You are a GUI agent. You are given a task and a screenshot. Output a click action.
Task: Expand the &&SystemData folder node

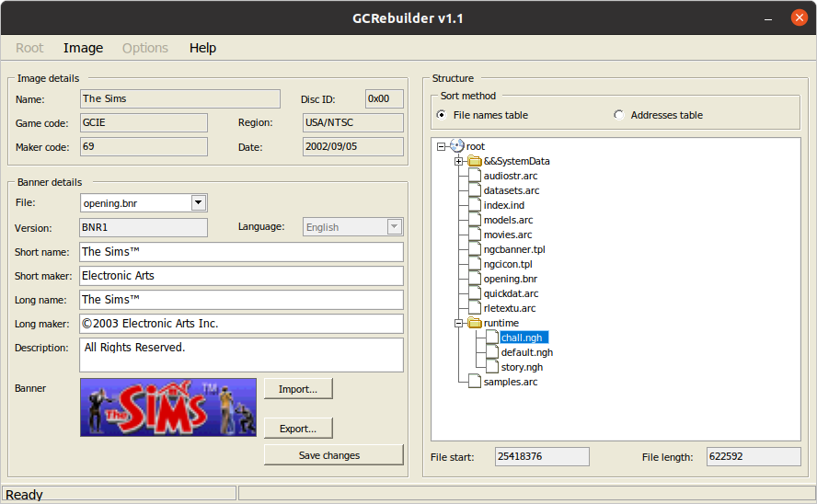pos(458,161)
